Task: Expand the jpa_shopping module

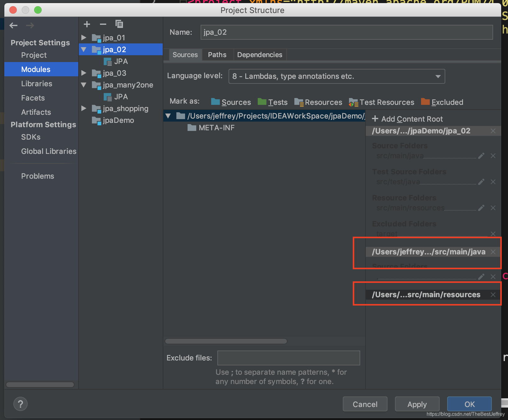Action: point(84,108)
